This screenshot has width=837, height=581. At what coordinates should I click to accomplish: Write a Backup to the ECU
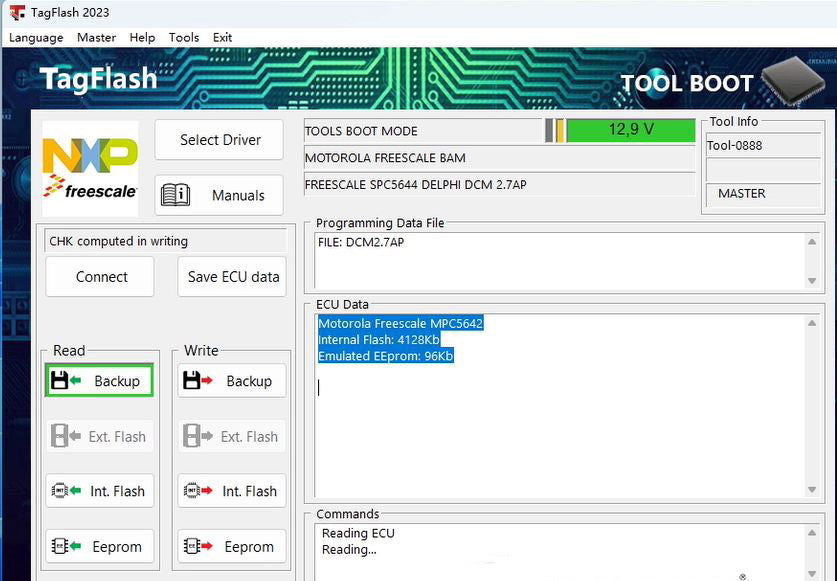point(232,381)
